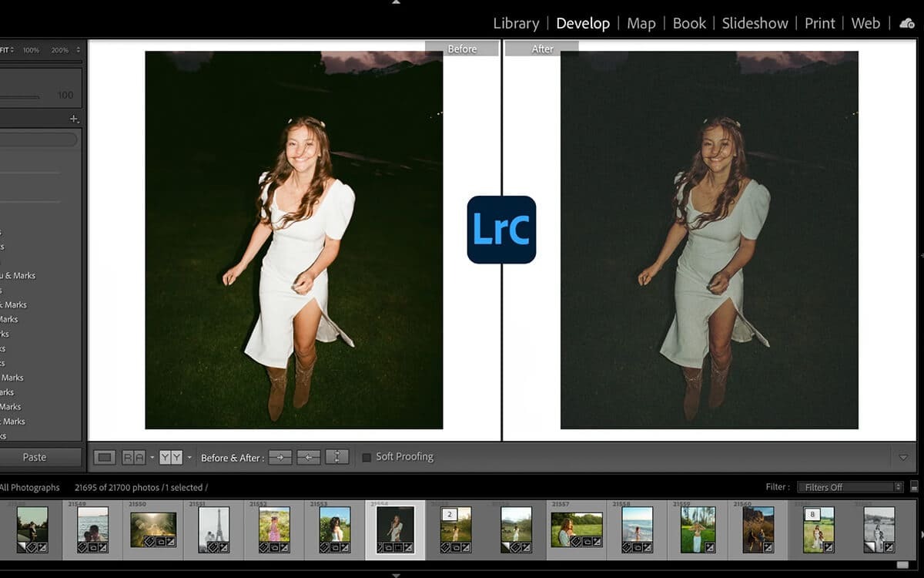Open the Slideshow module
The width and height of the screenshot is (924, 578).
pos(755,23)
